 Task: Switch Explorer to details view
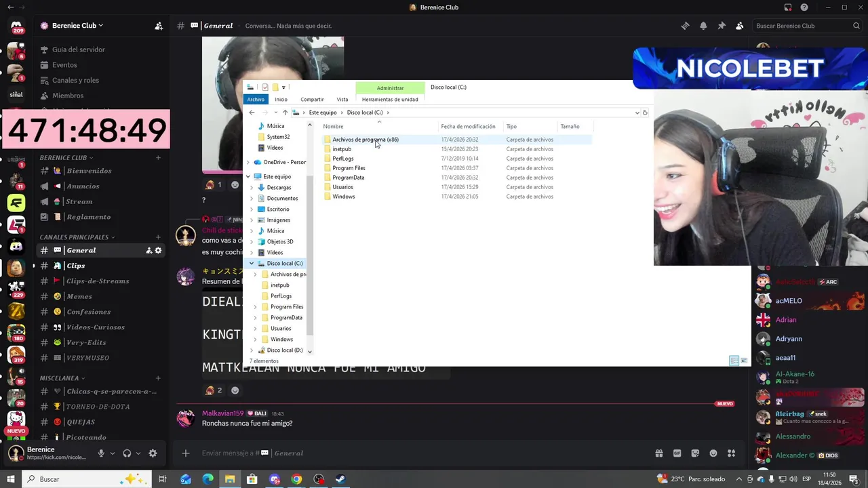734,361
